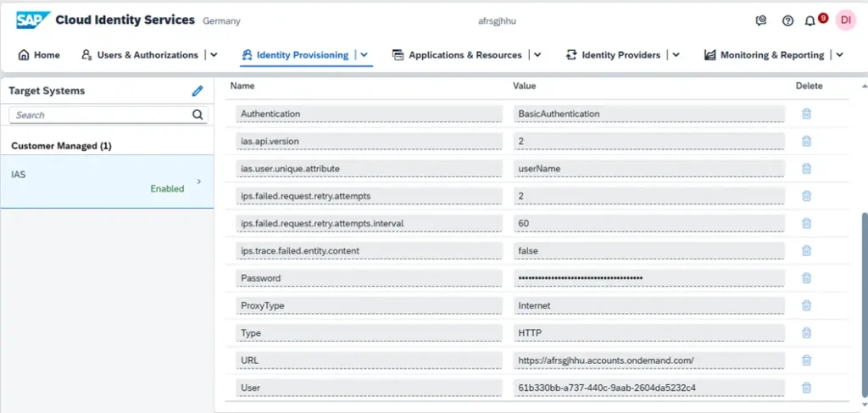Viewport: 868px width, 413px height.
Task: Expand the Identity Provisioning dropdown arrow
Action: (364, 55)
